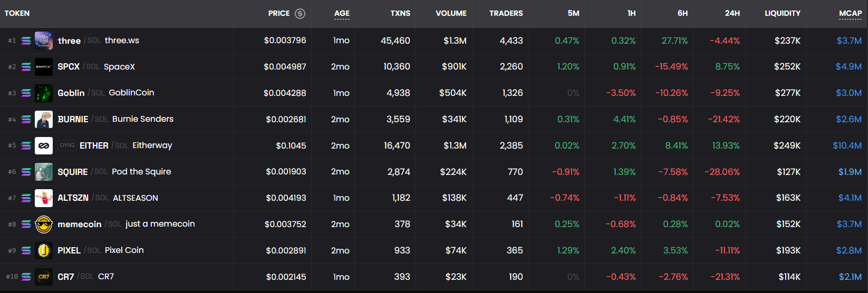This screenshot has width=868, height=293.
Task: Click the #10 rank number
Action: (12, 277)
